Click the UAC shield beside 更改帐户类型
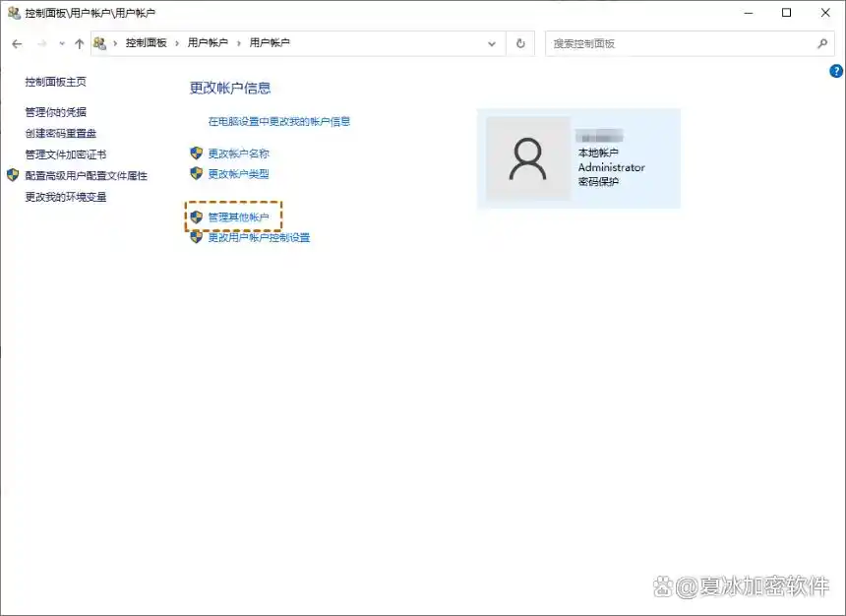This screenshot has height=616, width=846. pyautogui.click(x=197, y=173)
